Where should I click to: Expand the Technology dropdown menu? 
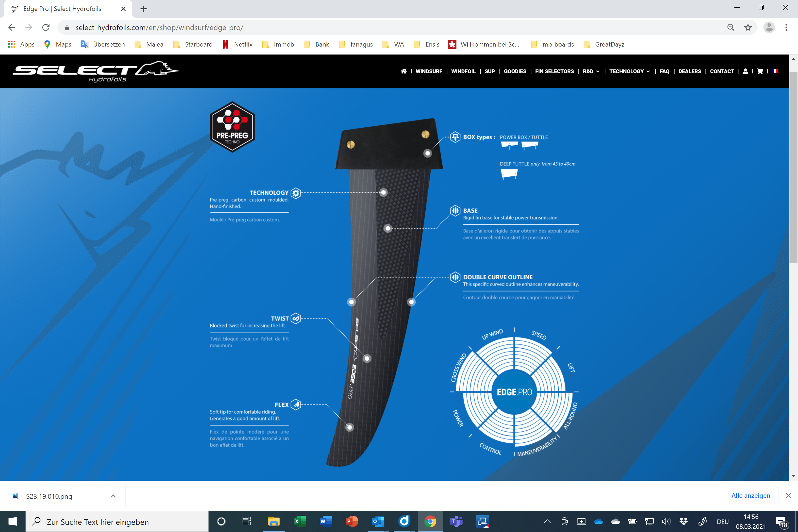pos(630,71)
